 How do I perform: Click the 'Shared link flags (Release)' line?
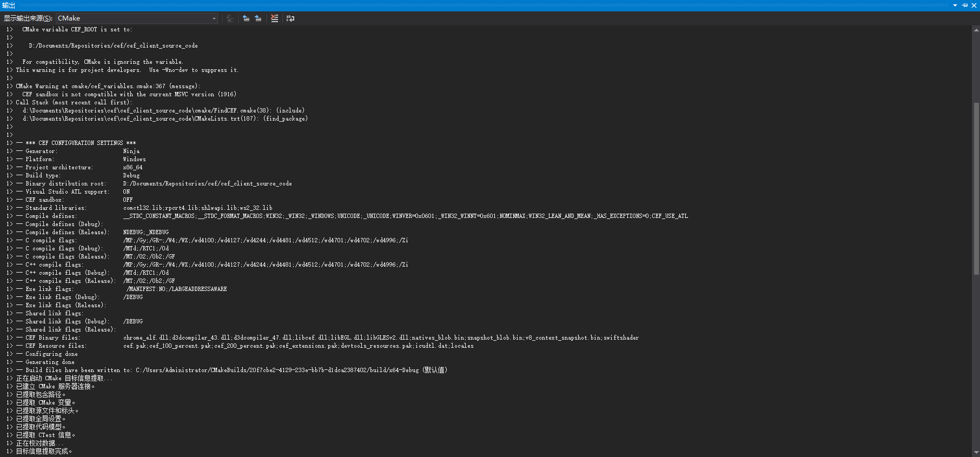(x=66, y=330)
